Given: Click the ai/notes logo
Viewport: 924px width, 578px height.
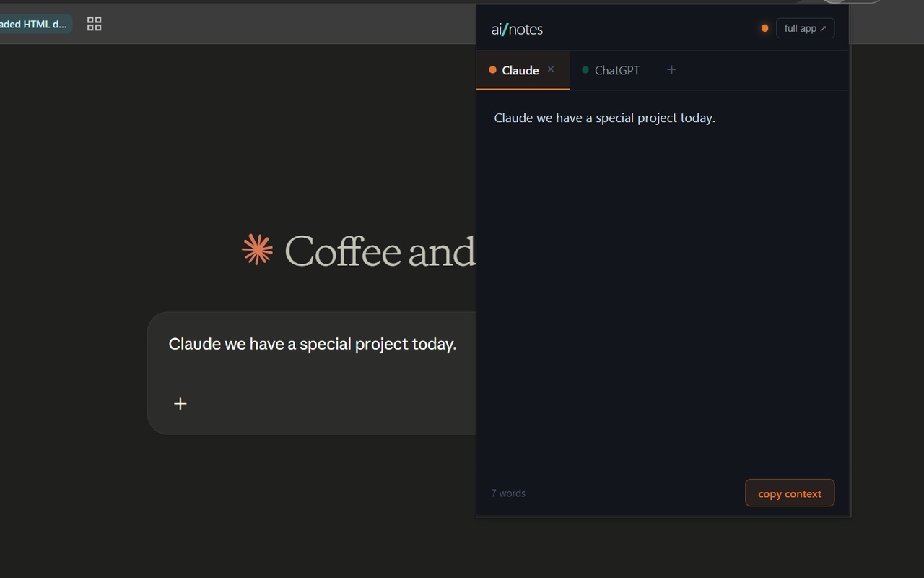Looking at the screenshot, I should [517, 29].
